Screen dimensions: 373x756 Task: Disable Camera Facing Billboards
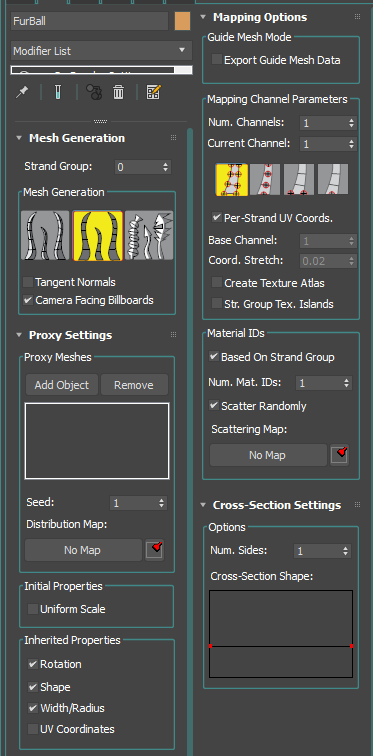tap(28, 300)
